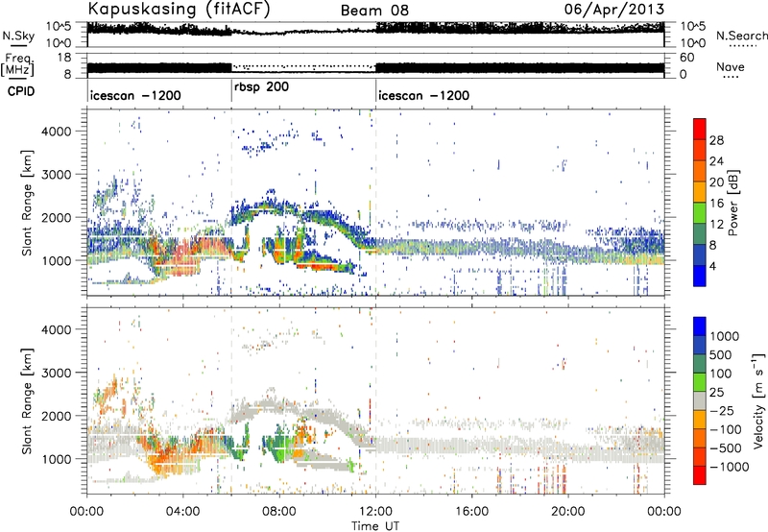This screenshot has width=768, height=532.
Task: Click the '1000' velocity colorbar tick label
Action: [725, 336]
